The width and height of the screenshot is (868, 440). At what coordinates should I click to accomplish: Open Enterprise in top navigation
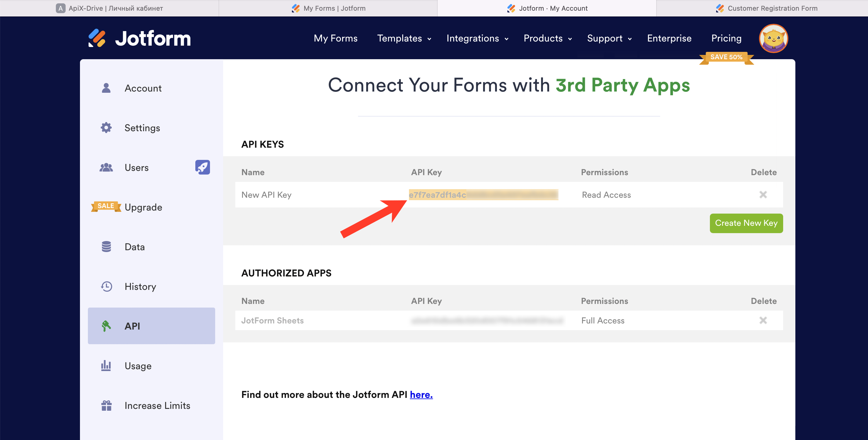pos(669,38)
